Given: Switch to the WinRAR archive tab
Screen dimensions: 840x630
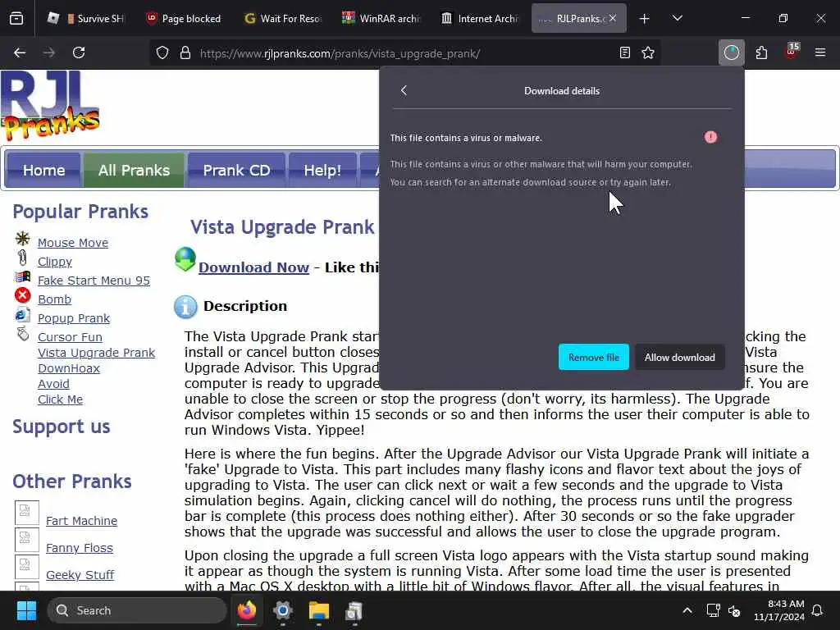Looking at the screenshot, I should [381, 19].
